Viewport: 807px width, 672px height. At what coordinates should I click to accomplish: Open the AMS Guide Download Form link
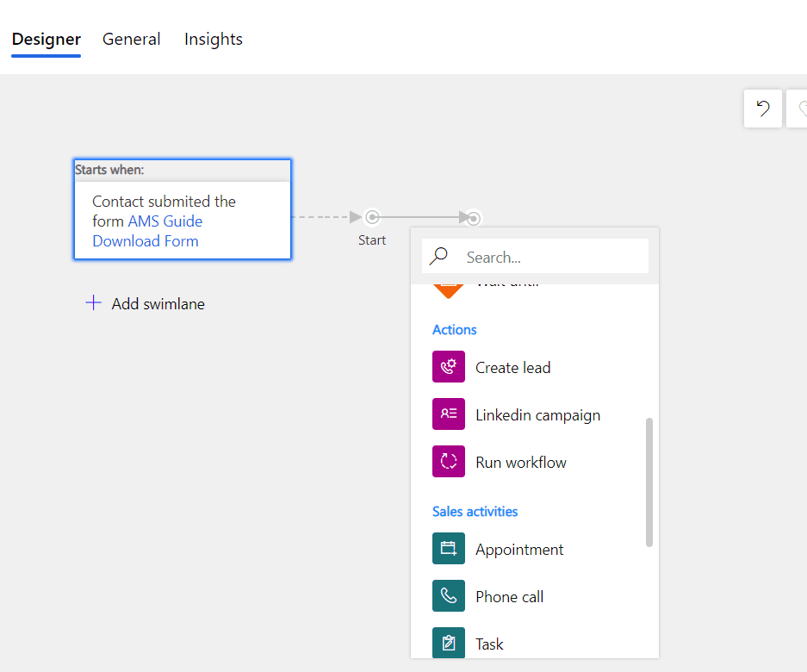[147, 231]
